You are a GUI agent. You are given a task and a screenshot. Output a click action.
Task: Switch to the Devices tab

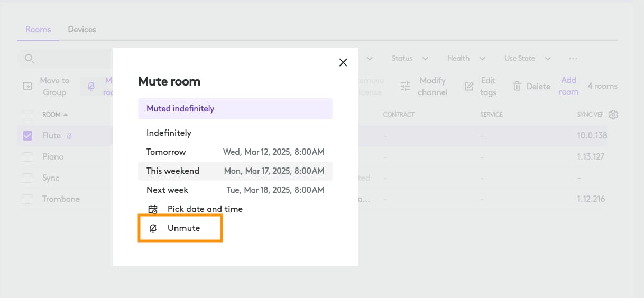[x=82, y=30]
